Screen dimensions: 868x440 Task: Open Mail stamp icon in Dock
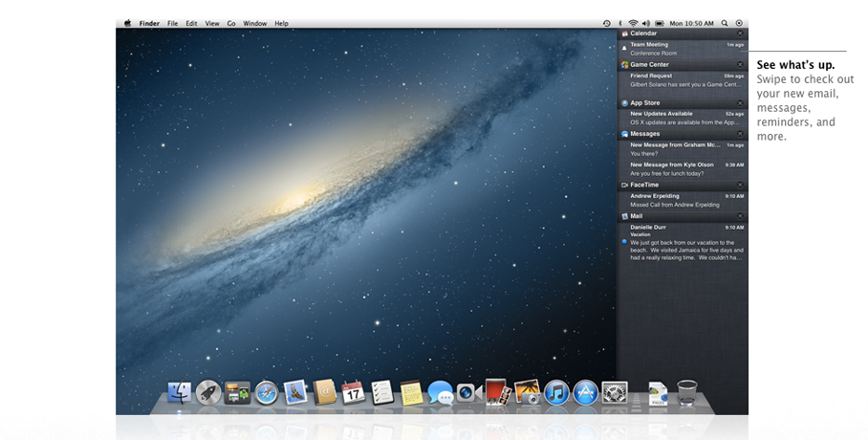pyautogui.click(x=295, y=392)
